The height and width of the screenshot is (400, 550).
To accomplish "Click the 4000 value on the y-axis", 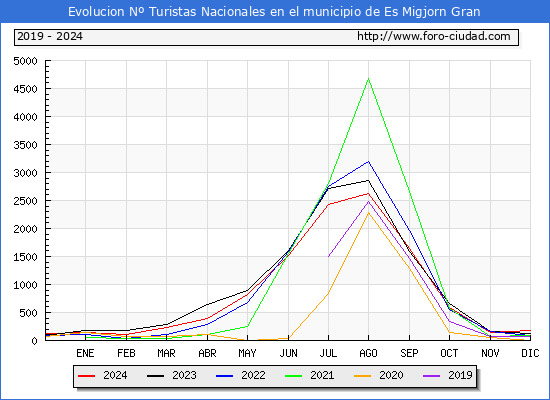I will (x=25, y=117).
